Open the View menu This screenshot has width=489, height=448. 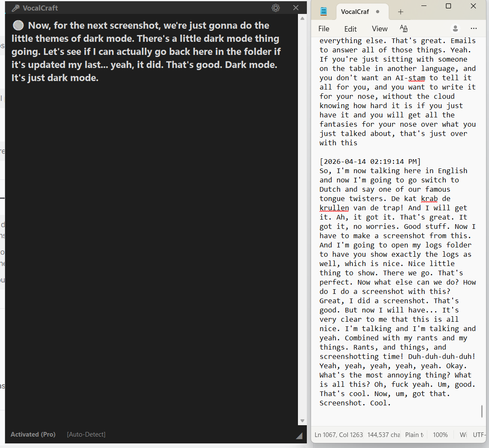click(x=379, y=28)
